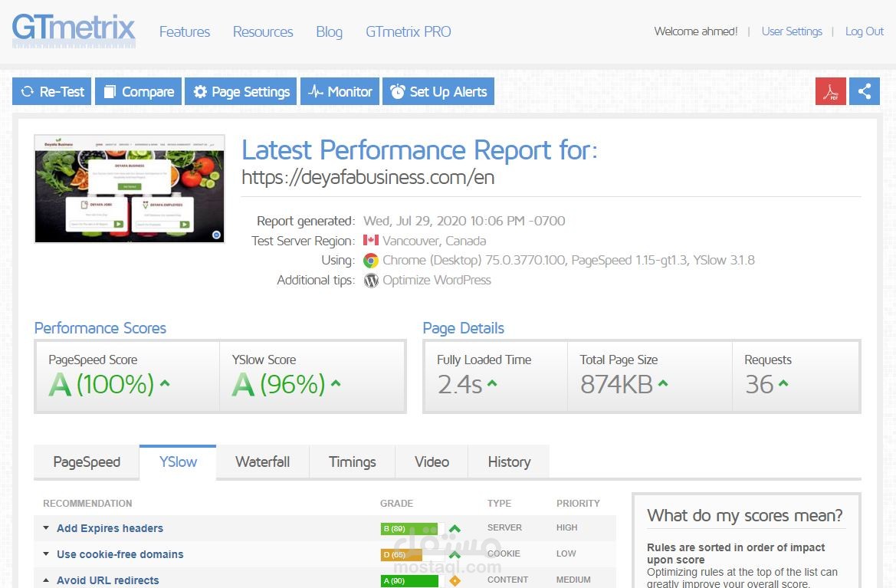Open the Waterfall tab
The width and height of the screenshot is (896, 588).
(x=262, y=462)
